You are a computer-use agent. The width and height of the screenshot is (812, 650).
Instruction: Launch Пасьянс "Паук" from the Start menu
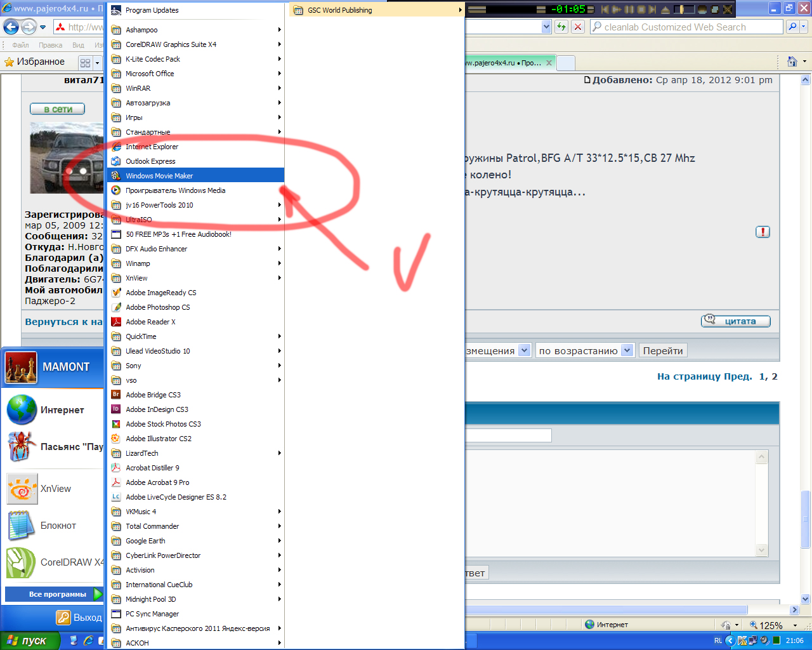[x=53, y=447]
